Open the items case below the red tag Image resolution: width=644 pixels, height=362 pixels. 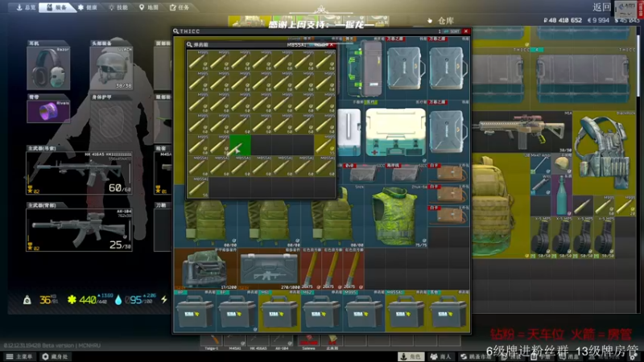[448, 132]
